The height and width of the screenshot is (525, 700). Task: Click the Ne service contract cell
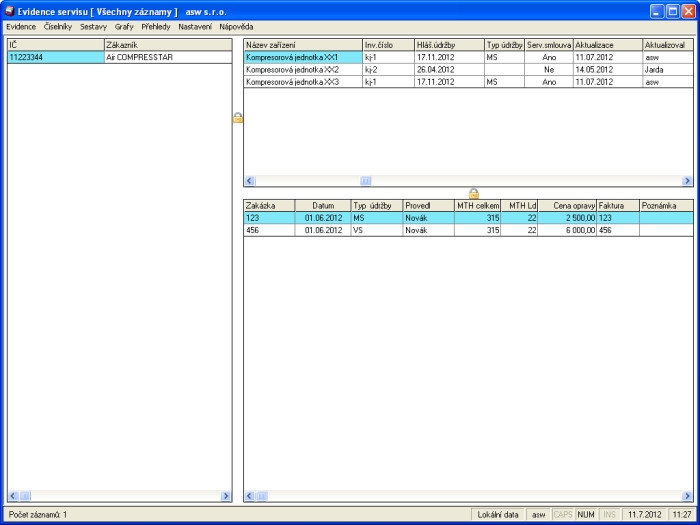click(549, 70)
